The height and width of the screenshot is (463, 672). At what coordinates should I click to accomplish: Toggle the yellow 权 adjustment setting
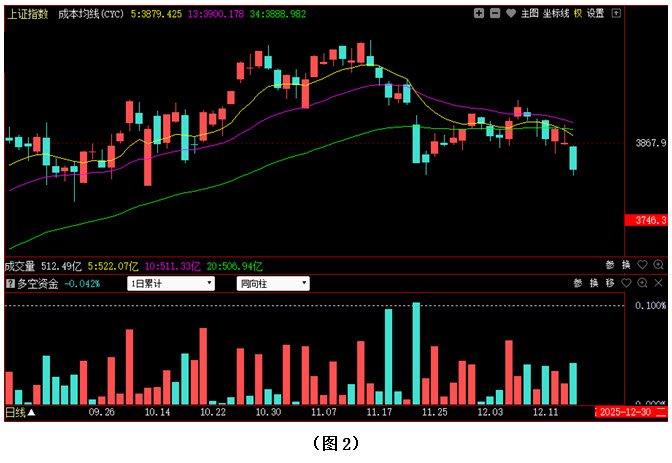click(577, 14)
